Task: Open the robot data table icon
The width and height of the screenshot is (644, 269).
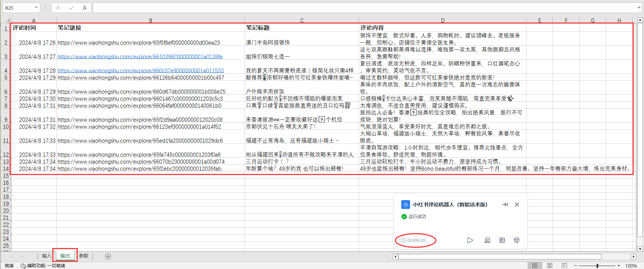Action: pyautogui.click(x=502, y=240)
